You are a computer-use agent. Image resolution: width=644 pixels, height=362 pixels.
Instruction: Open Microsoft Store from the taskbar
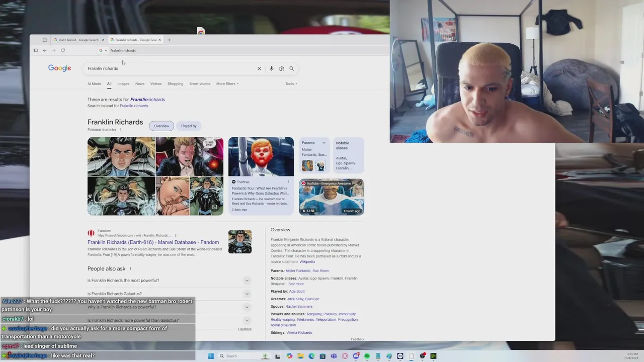[x=323, y=356]
